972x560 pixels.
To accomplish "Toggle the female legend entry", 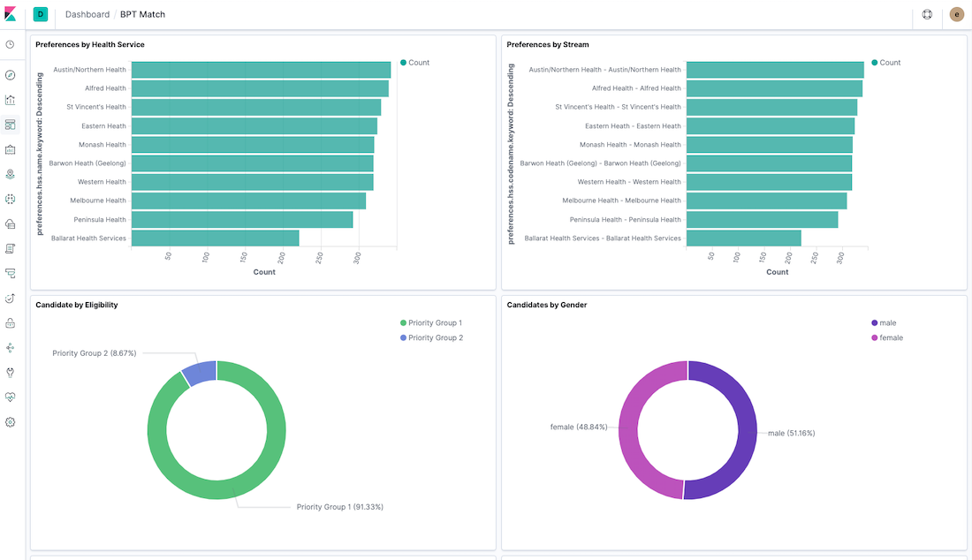I will click(x=891, y=338).
